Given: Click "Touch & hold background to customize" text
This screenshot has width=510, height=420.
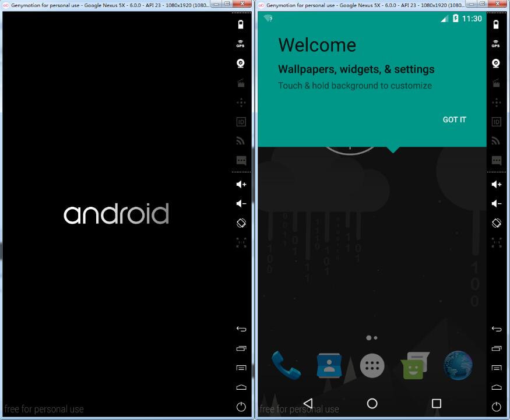Looking at the screenshot, I should point(355,86).
